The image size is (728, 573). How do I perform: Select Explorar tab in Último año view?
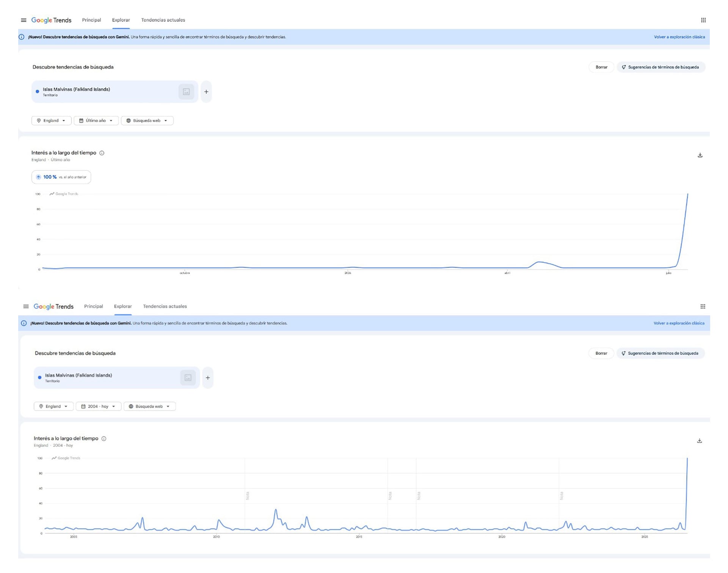coord(121,20)
